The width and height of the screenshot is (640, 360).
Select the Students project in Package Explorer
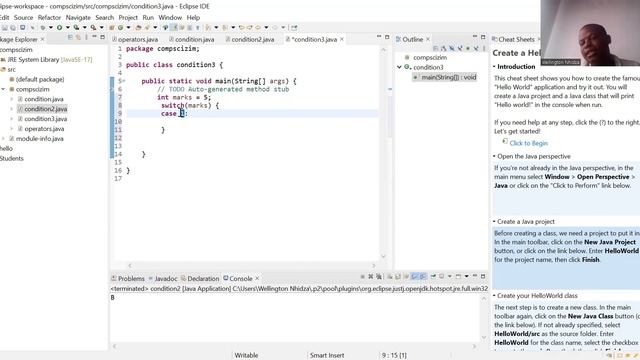[12, 158]
